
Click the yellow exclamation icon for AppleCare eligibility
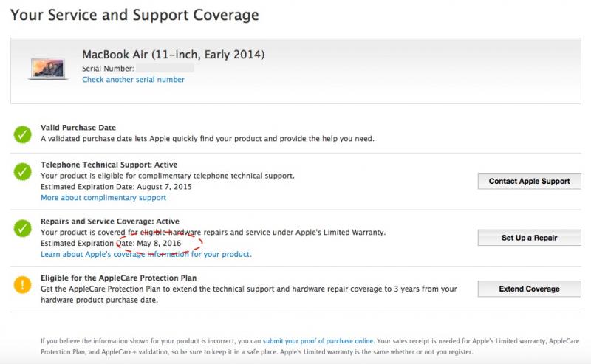(23, 284)
